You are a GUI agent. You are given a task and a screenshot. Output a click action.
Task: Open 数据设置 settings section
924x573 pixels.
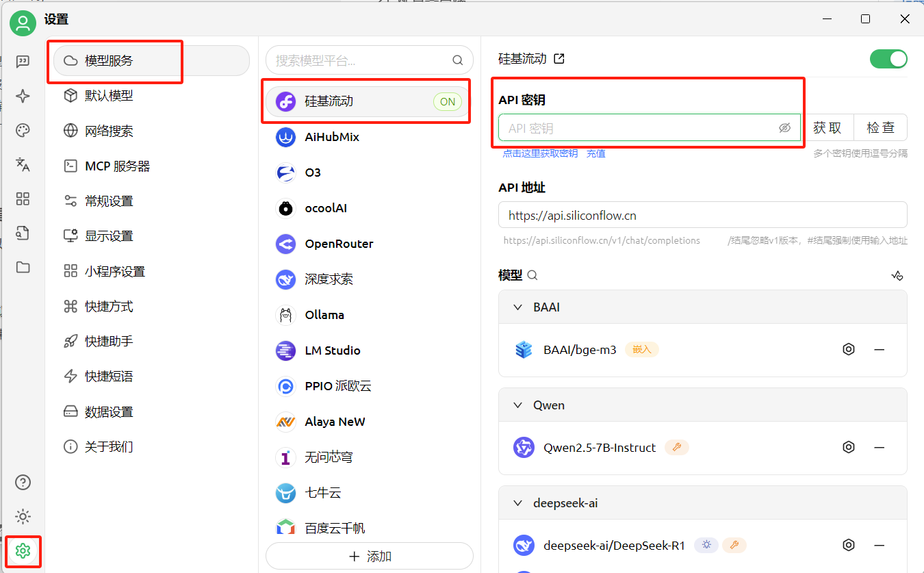pyautogui.click(x=151, y=411)
